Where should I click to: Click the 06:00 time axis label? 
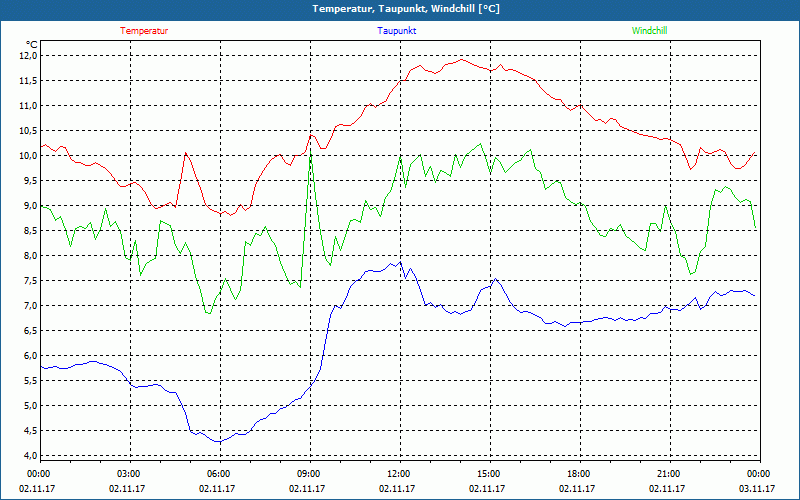pyautogui.click(x=219, y=474)
